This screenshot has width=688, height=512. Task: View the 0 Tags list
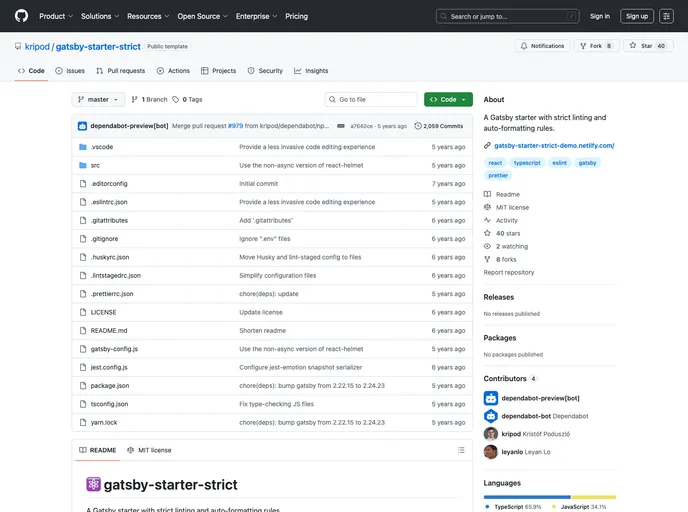click(x=187, y=100)
